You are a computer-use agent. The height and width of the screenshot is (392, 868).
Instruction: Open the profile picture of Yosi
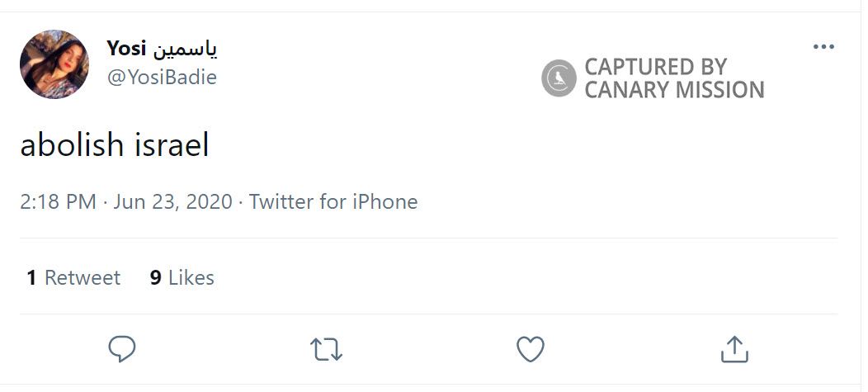tap(54, 64)
